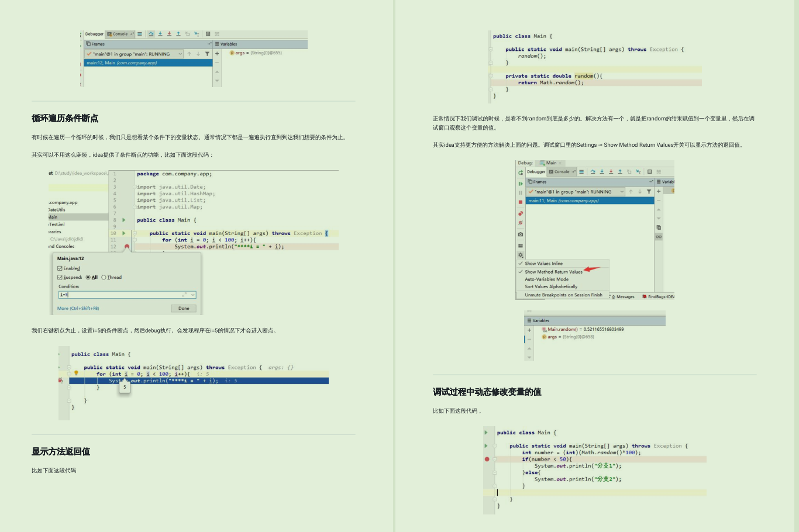The height and width of the screenshot is (532, 799).
Task: Toggle breakpoint beside if(number < 50) line
Action: (x=487, y=459)
